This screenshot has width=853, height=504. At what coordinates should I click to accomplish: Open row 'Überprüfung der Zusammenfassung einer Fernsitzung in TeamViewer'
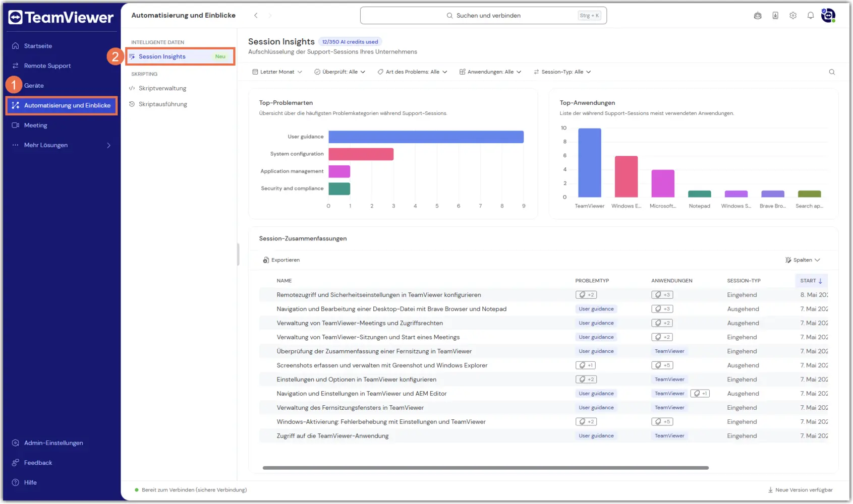pyautogui.click(x=544, y=351)
